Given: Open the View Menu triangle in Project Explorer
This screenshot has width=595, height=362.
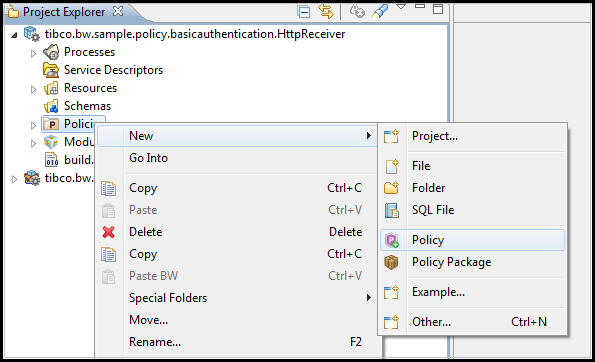Looking at the screenshot, I should tap(401, 6).
